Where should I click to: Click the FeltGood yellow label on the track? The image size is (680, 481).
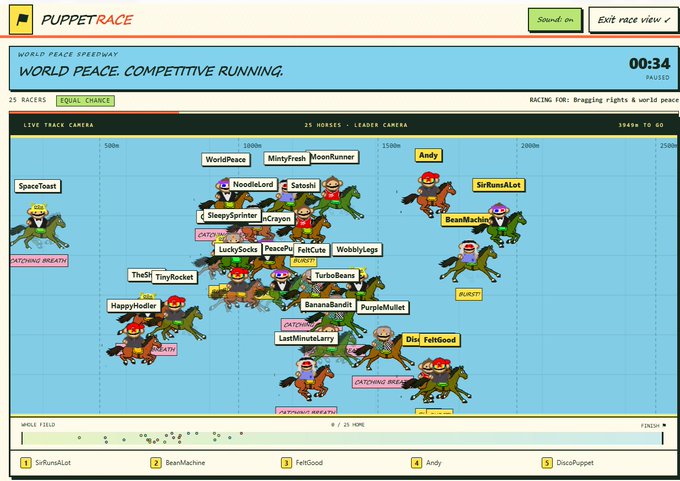439,340
